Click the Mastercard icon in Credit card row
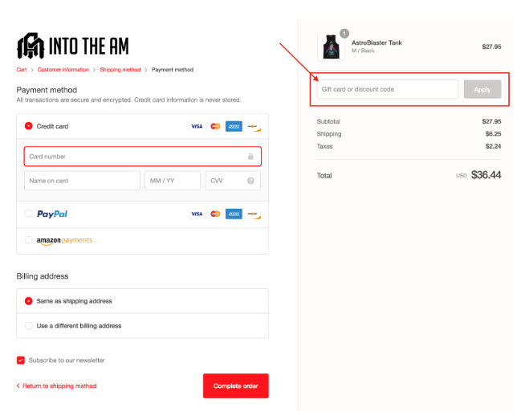529x420 pixels. [215, 126]
